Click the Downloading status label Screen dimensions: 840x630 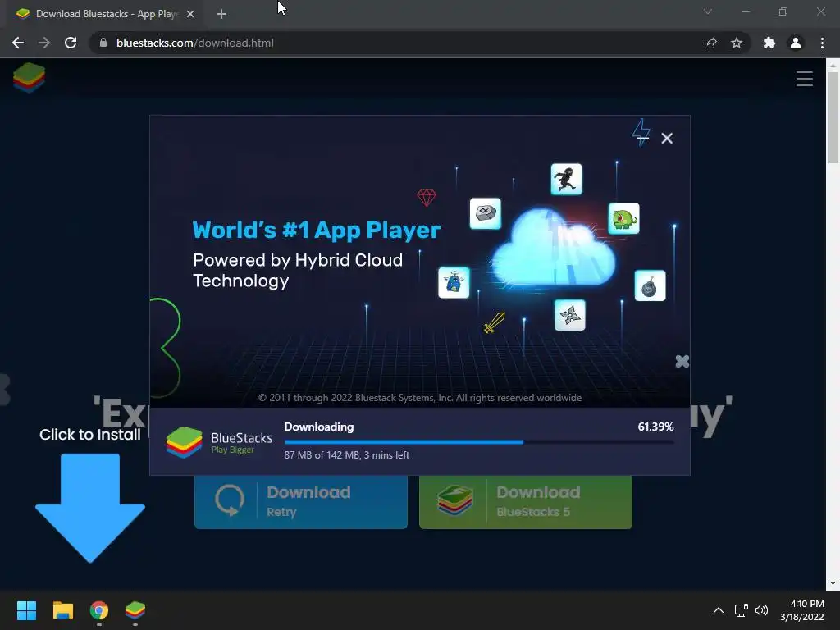point(319,427)
